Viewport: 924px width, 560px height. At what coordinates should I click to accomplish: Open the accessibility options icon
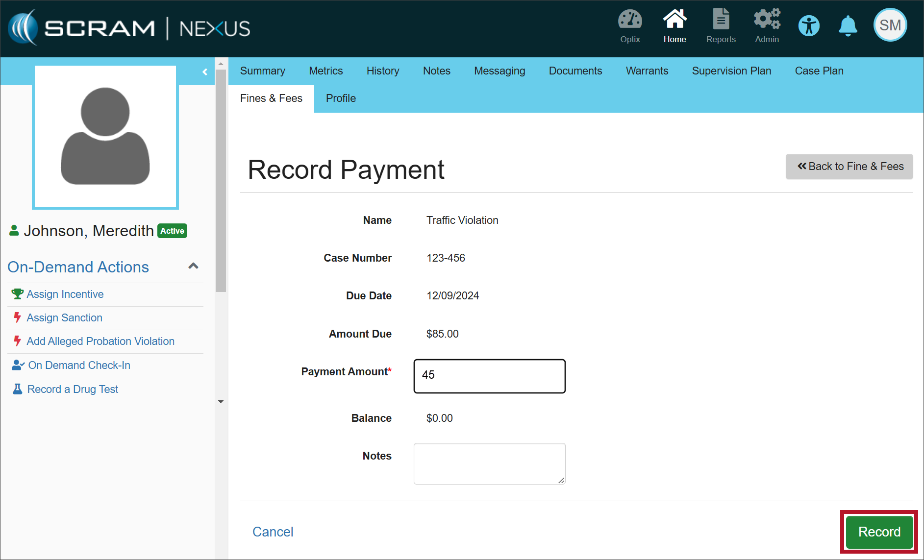coord(809,26)
